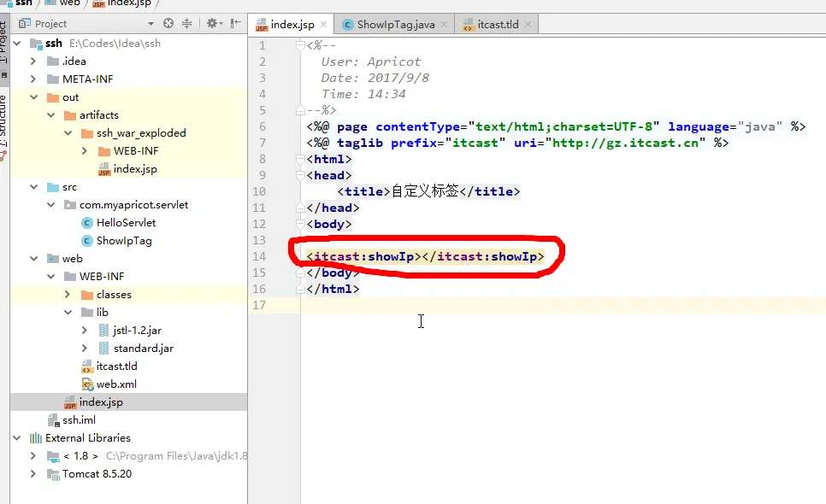
Task: Expand the classes folder
Action: pos(68,294)
